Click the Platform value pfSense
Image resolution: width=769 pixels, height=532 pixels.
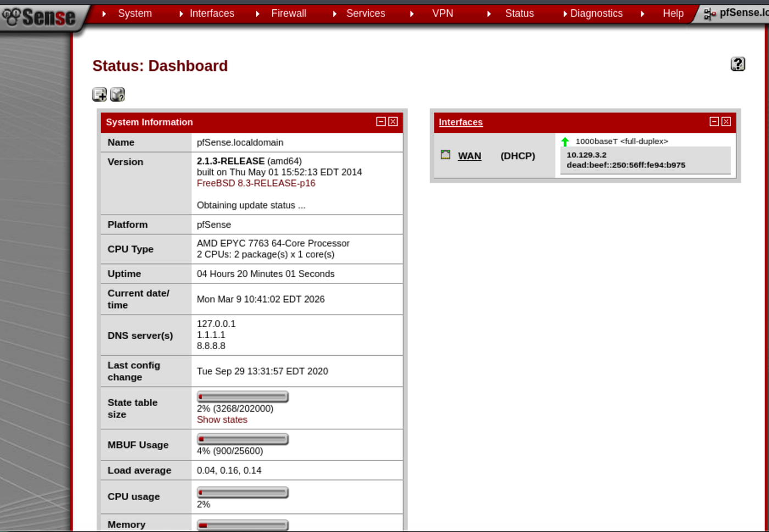pyautogui.click(x=214, y=225)
